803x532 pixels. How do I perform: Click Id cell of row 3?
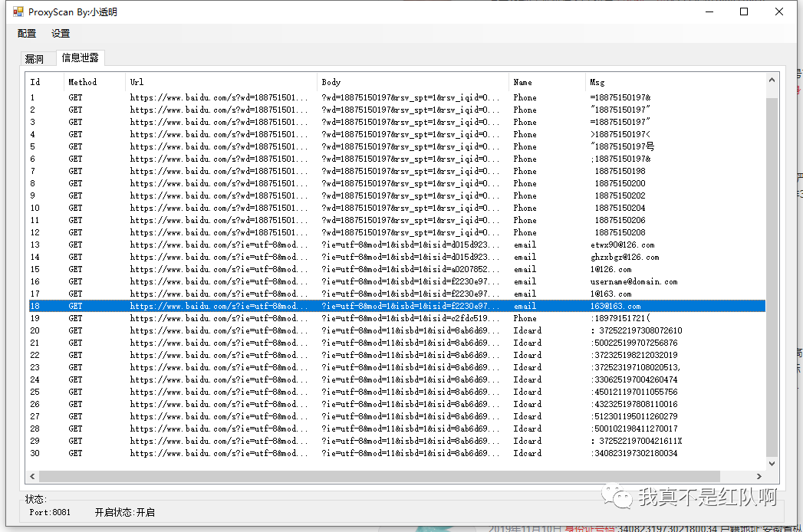click(x=33, y=122)
